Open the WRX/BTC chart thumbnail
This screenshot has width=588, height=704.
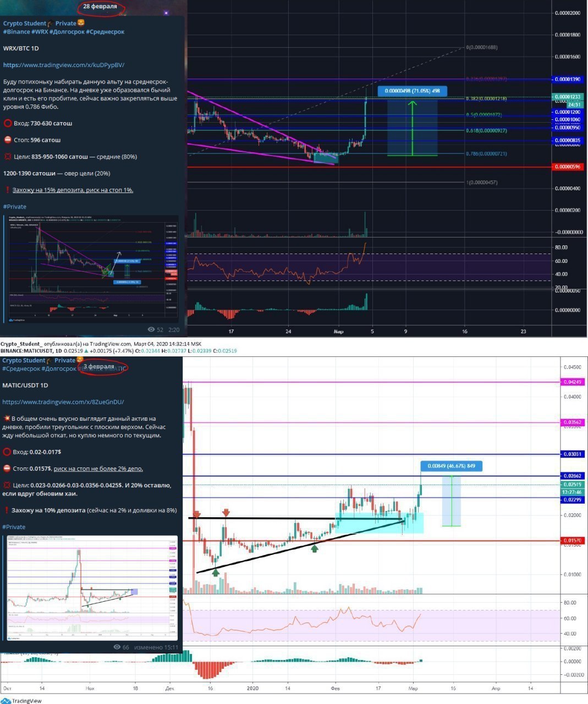(x=92, y=268)
